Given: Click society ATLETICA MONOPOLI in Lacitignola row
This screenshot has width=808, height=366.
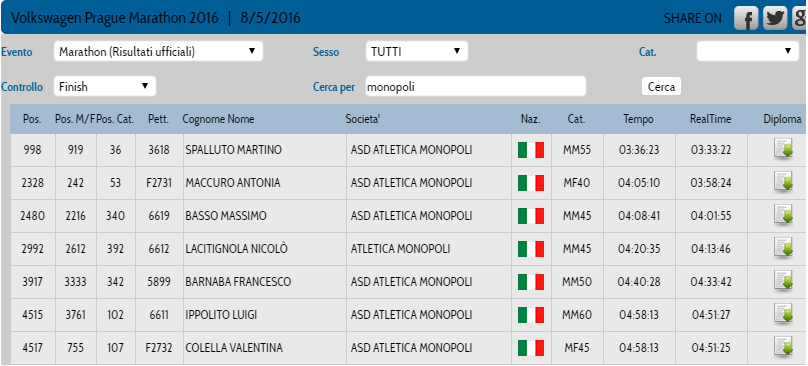Looking at the screenshot, I should click(400, 249).
